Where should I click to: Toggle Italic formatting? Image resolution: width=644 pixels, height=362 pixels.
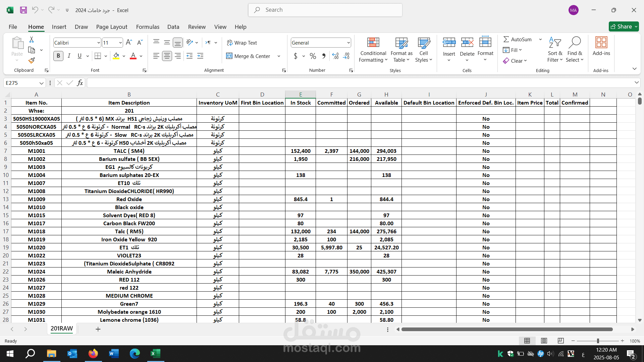click(x=69, y=56)
